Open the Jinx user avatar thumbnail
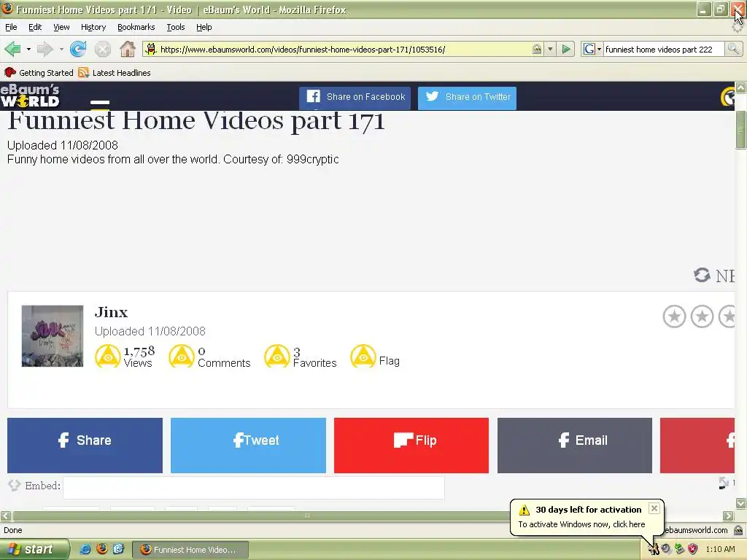The height and width of the screenshot is (560, 747). tap(53, 336)
